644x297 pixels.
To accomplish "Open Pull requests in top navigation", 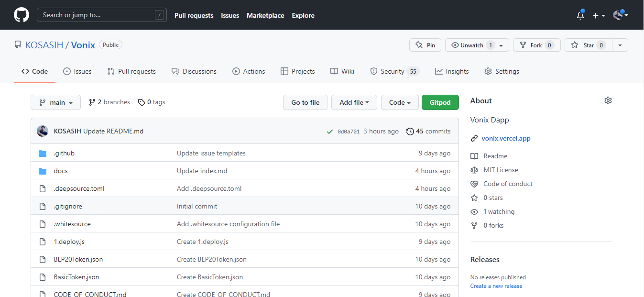I will tap(194, 15).
